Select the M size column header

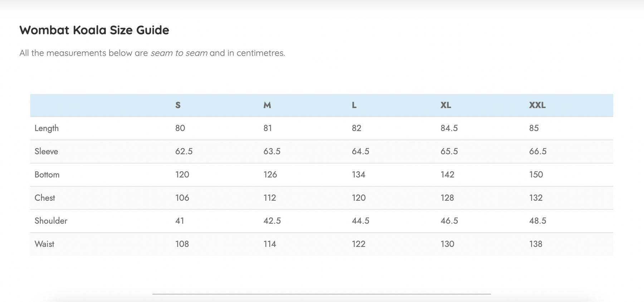(267, 105)
